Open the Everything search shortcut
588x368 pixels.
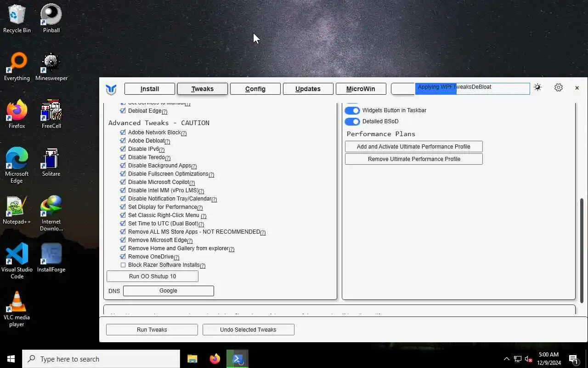[x=17, y=66]
